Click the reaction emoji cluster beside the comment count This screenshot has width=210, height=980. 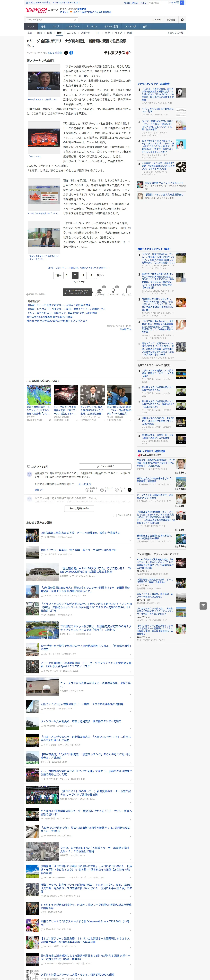58,53
